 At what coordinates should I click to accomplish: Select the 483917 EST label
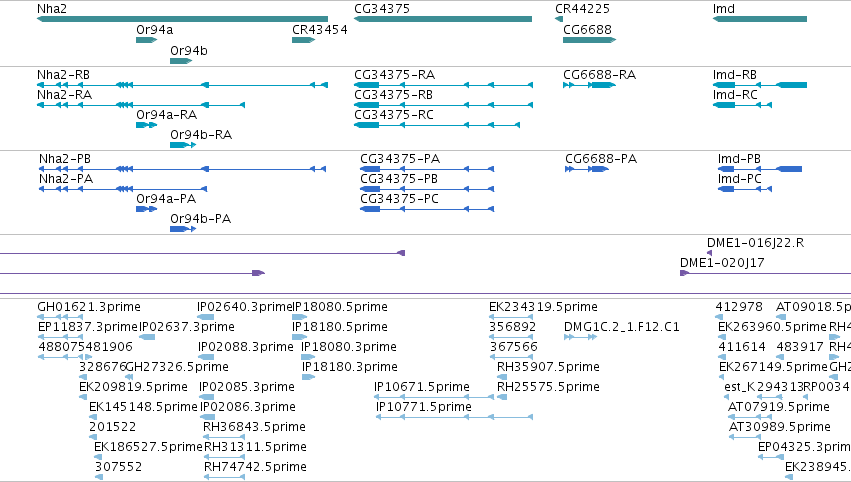click(x=800, y=347)
